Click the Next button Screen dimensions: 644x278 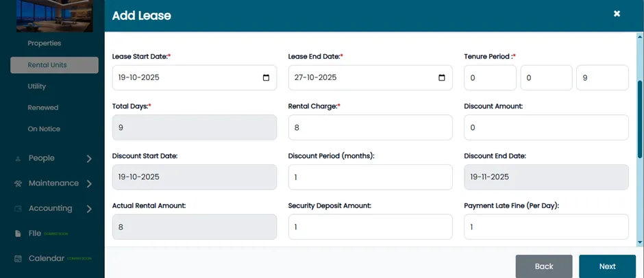coord(607,266)
